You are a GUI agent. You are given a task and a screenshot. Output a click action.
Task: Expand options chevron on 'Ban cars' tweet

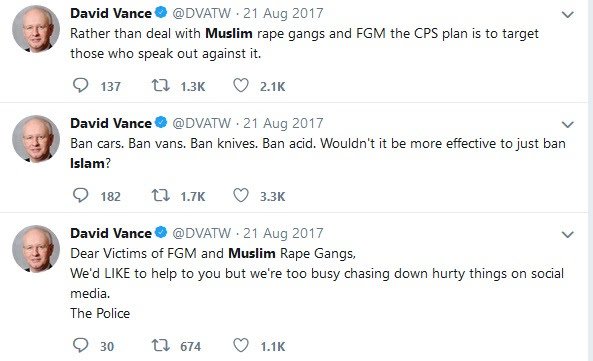(568, 125)
